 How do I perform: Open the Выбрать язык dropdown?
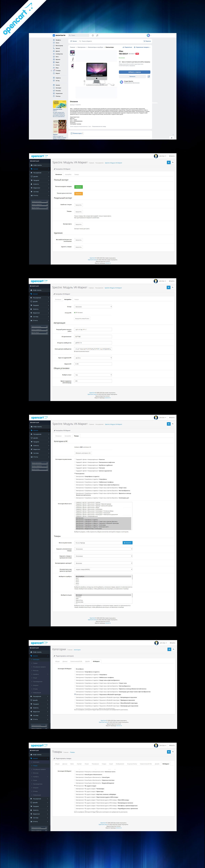[x=93, y=375]
